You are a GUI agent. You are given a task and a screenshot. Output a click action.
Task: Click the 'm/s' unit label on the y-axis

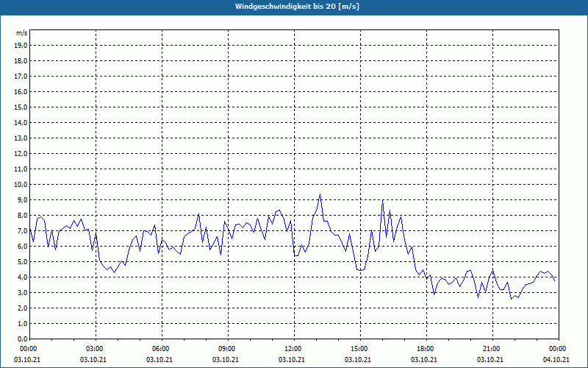[x=22, y=33]
